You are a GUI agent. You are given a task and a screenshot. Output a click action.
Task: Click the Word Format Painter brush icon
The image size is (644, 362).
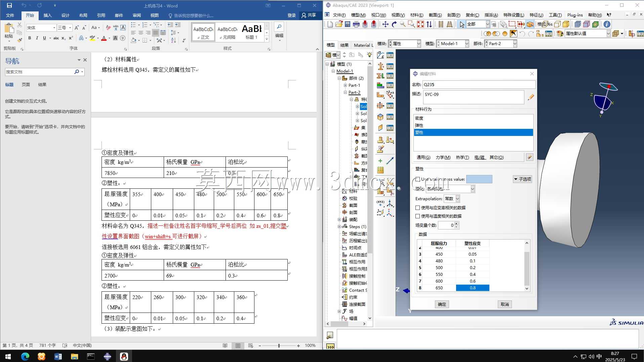(x=19, y=40)
